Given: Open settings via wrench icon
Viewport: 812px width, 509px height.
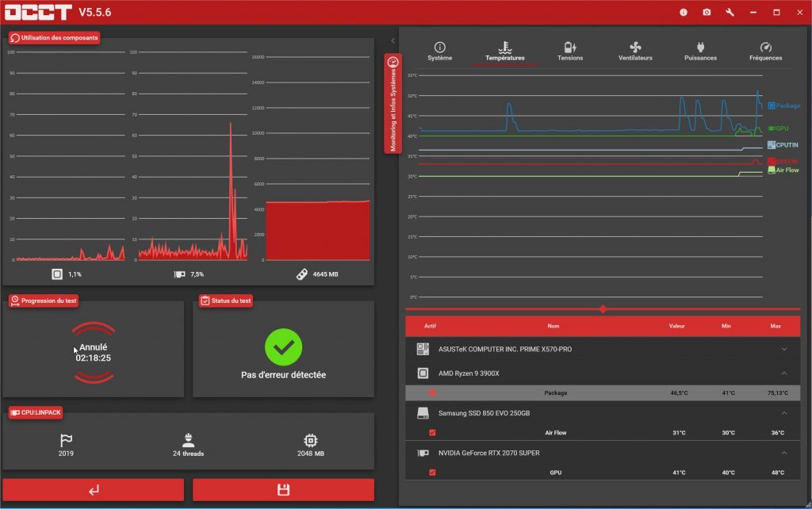Looking at the screenshot, I should tap(730, 12).
